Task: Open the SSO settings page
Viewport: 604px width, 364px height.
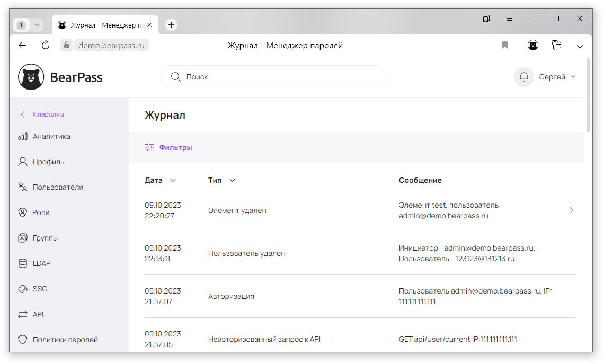Action: point(40,289)
